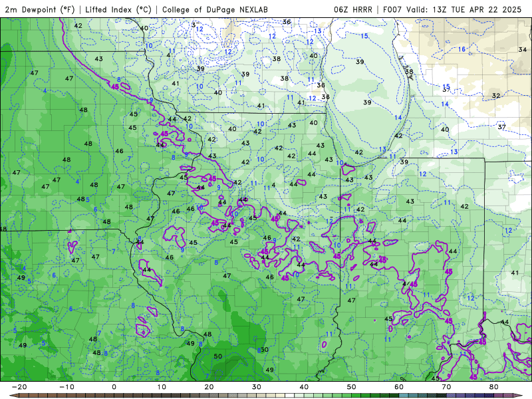Click the '-20' colorbar label
This screenshot has height=399, width=532.
point(19,387)
